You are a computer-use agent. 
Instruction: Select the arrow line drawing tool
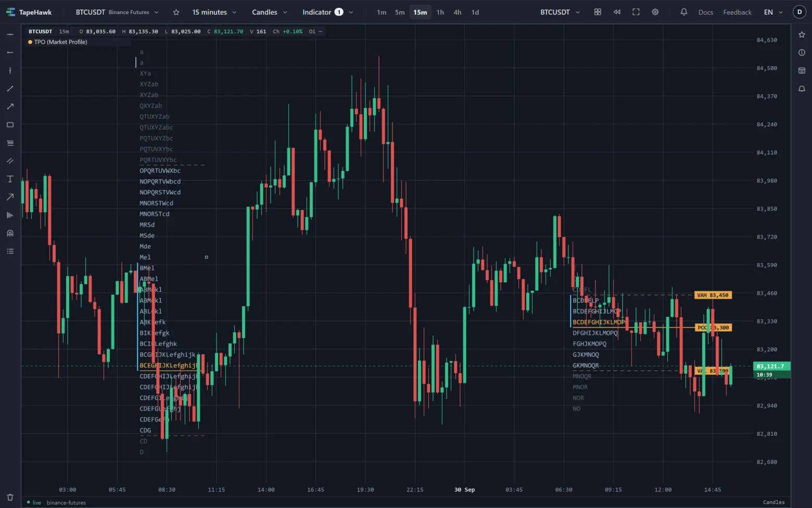[10, 107]
